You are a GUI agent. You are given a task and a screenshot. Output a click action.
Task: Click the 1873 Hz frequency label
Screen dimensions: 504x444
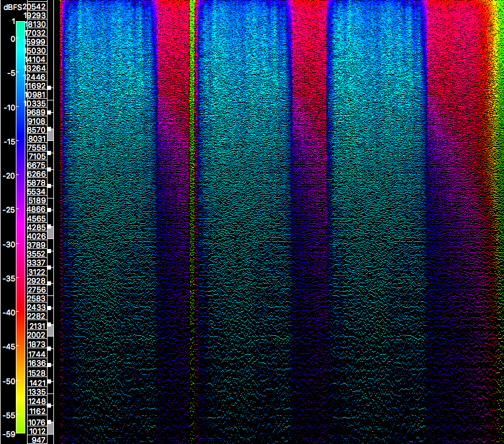point(36,344)
